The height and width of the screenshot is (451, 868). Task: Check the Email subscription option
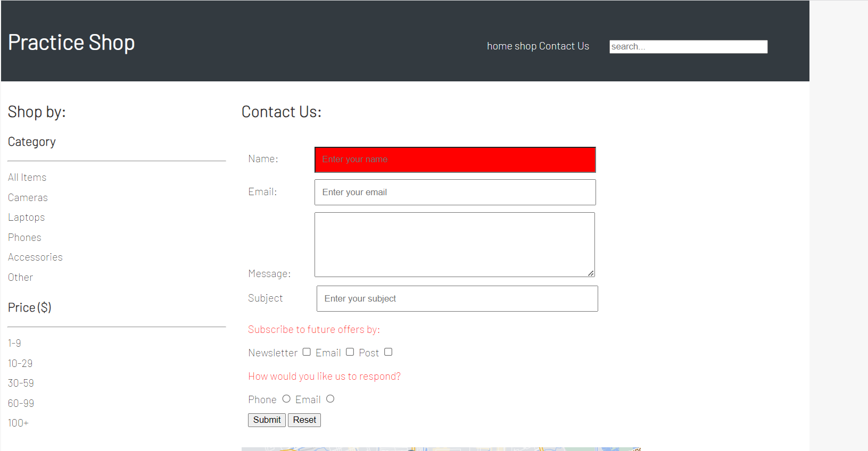350,352
